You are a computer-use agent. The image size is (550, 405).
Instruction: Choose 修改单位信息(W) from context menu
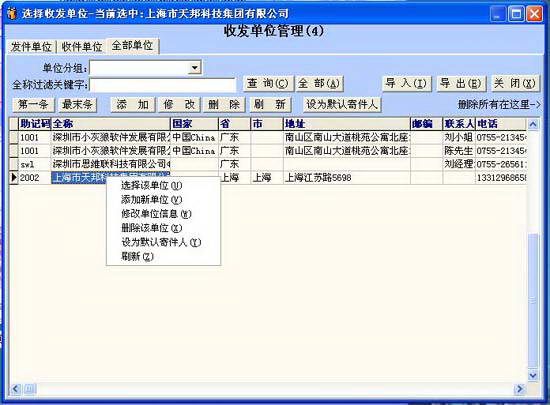point(163,214)
